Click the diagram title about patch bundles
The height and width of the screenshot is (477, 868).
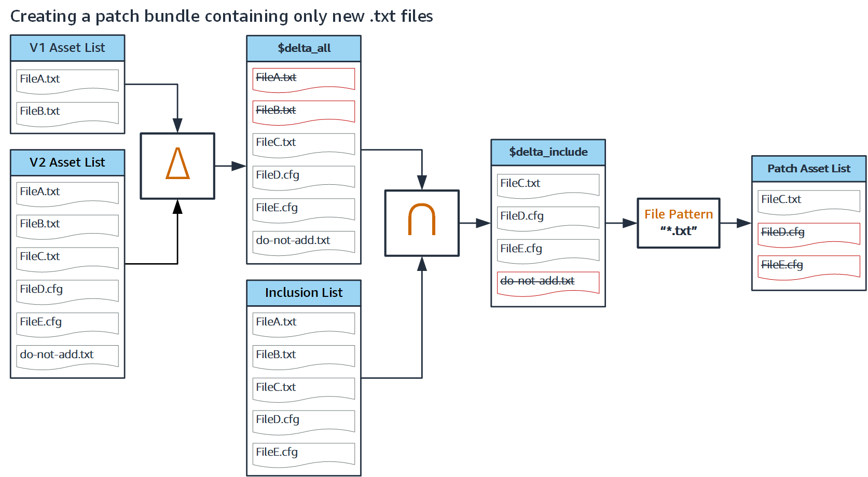(222, 16)
